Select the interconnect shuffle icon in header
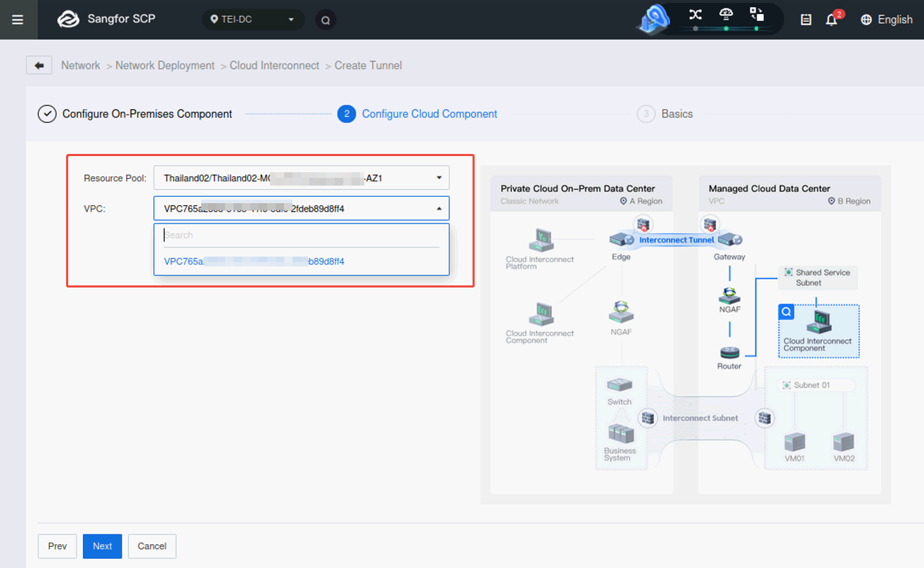 tap(696, 13)
